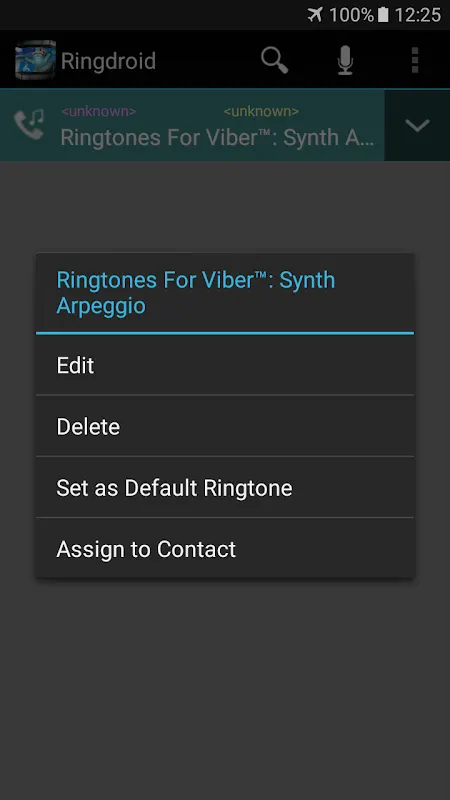This screenshot has width=450, height=800.
Task: Tap the microphone record icon
Action: (x=345, y=60)
